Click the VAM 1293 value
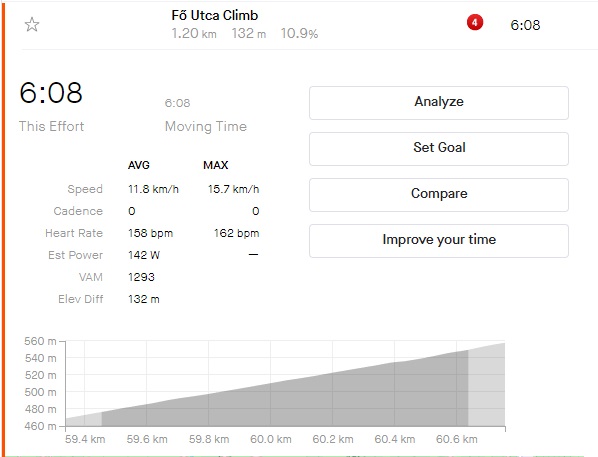 (141, 277)
